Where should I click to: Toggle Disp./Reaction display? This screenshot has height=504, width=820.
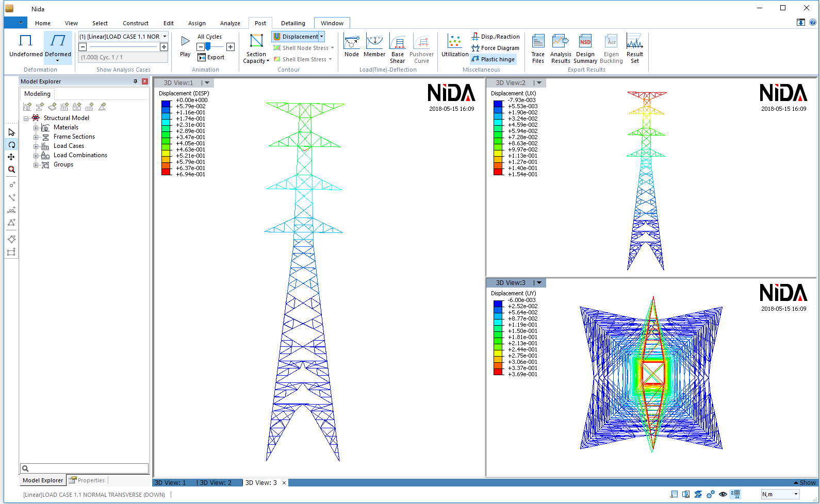coord(496,37)
